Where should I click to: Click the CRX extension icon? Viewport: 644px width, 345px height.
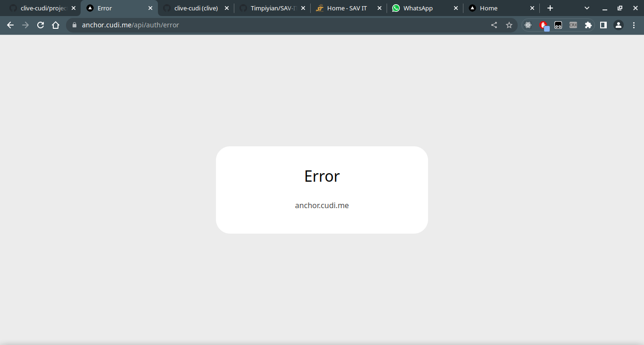click(x=573, y=25)
